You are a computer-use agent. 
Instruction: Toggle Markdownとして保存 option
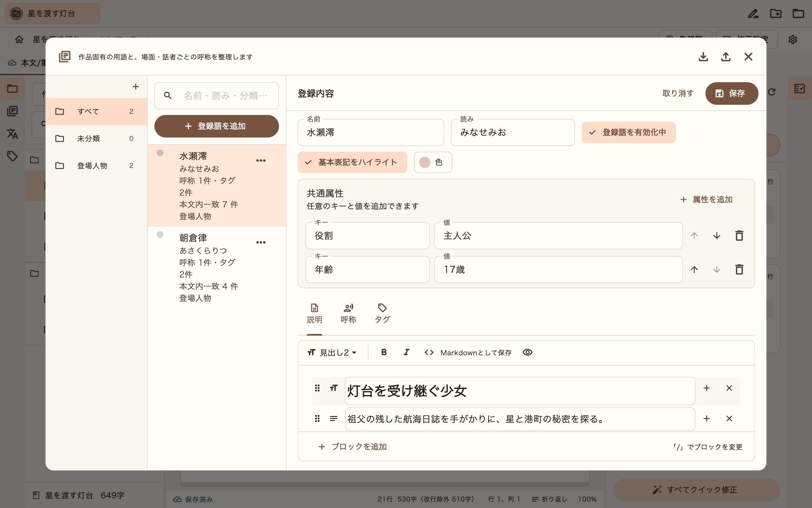(468, 352)
